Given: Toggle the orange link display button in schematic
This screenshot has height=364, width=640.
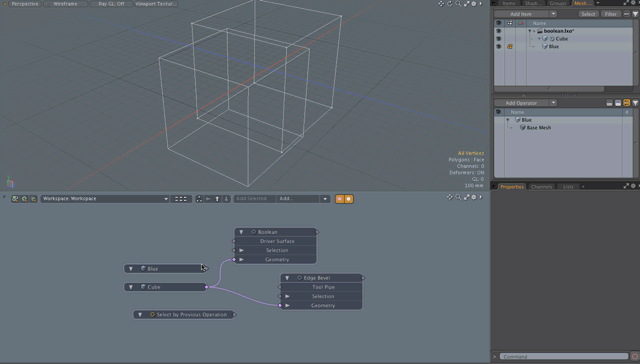Looking at the screenshot, I should pos(340,199).
